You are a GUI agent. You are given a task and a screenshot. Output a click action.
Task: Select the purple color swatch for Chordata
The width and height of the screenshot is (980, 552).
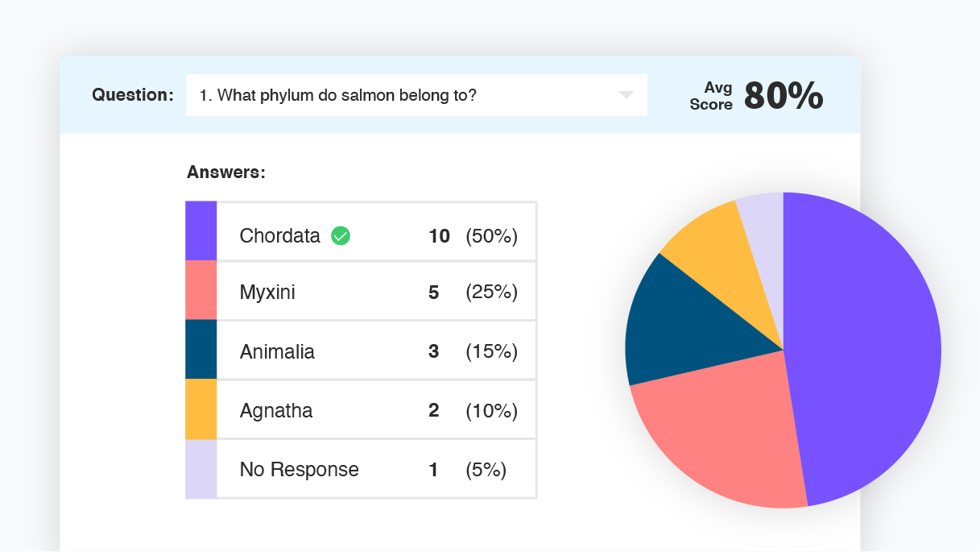(201, 231)
